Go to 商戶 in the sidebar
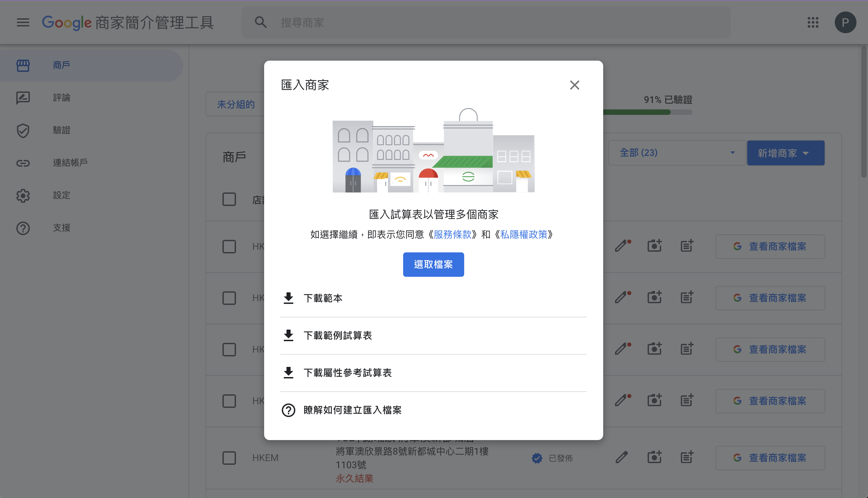The width and height of the screenshot is (868, 498). 92,65
